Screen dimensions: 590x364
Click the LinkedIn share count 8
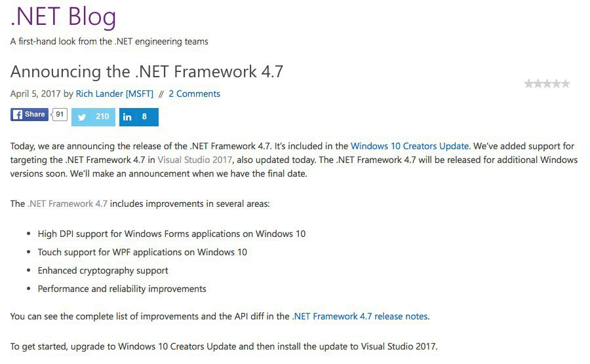click(144, 117)
